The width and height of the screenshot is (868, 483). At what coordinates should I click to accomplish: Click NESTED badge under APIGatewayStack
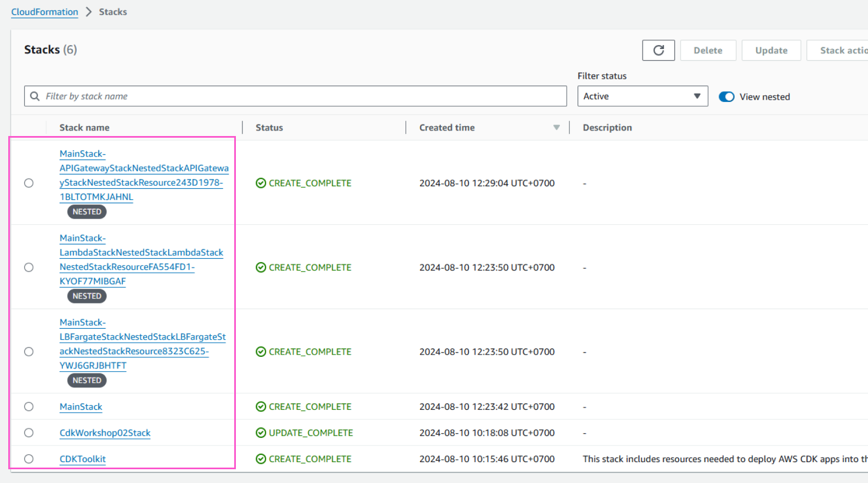tap(87, 211)
